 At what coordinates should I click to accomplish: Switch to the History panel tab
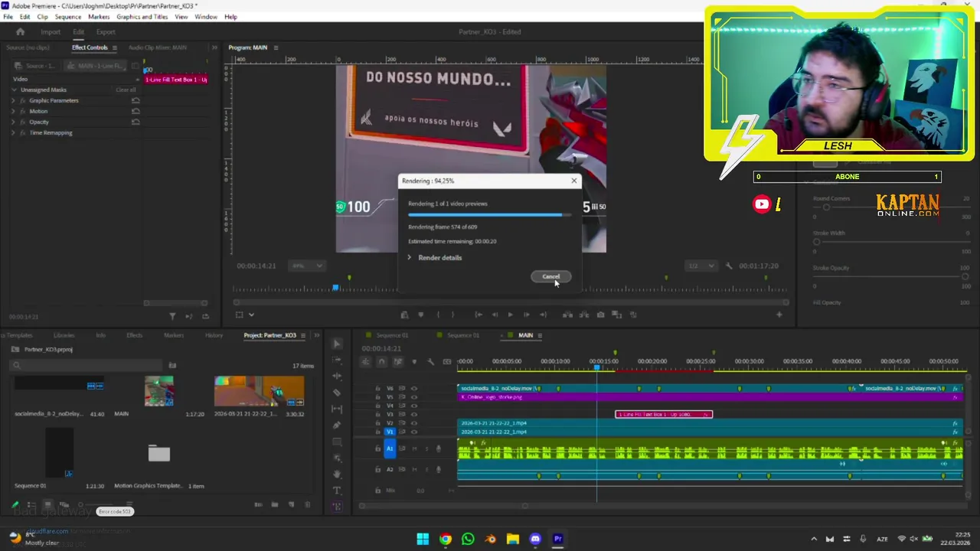[214, 335]
